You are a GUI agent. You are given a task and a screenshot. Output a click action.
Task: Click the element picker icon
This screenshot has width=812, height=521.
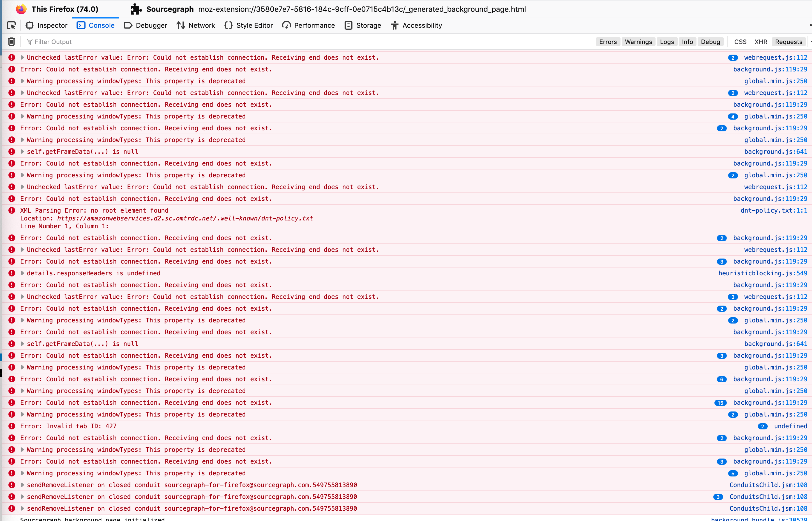click(11, 25)
